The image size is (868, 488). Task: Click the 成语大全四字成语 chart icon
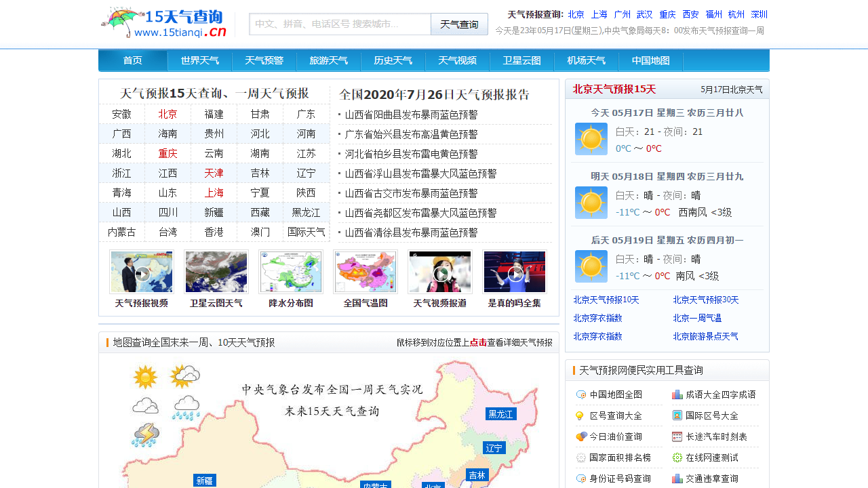pyautogui.click(x=677, y=394)
